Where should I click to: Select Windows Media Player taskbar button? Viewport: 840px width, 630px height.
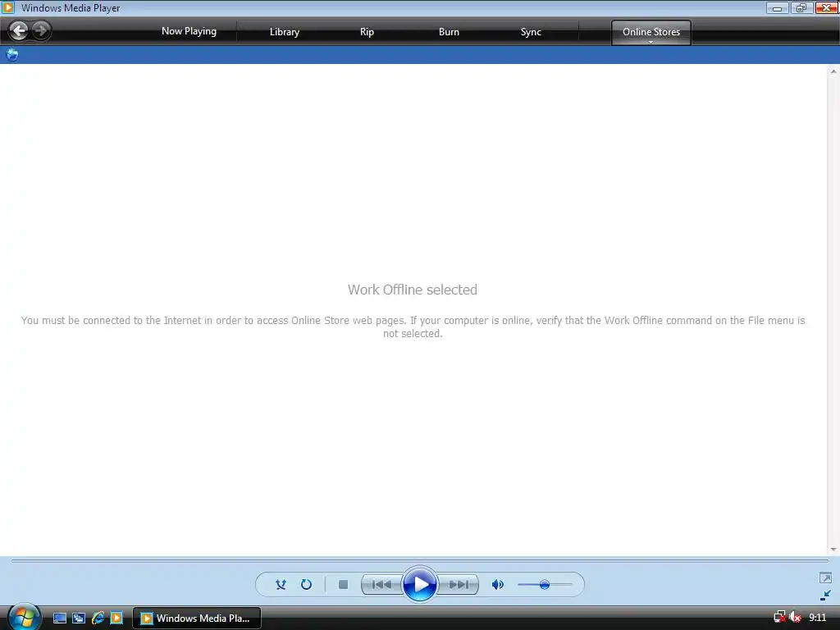tap(197, 619)
